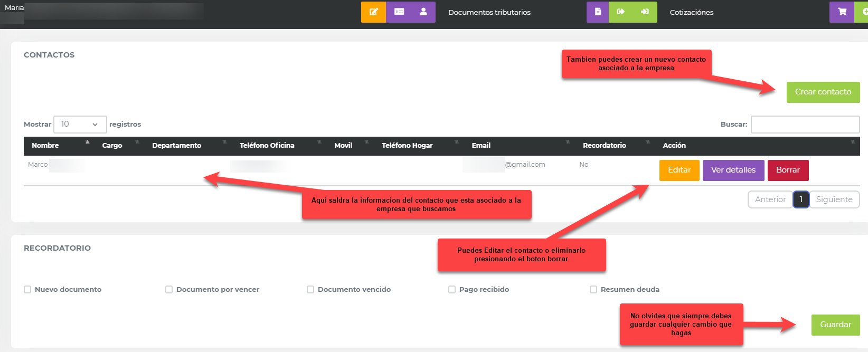This screenshot has height=352, width=868.
Task: Sort the table by Nombre column
Action: (45, 145)
